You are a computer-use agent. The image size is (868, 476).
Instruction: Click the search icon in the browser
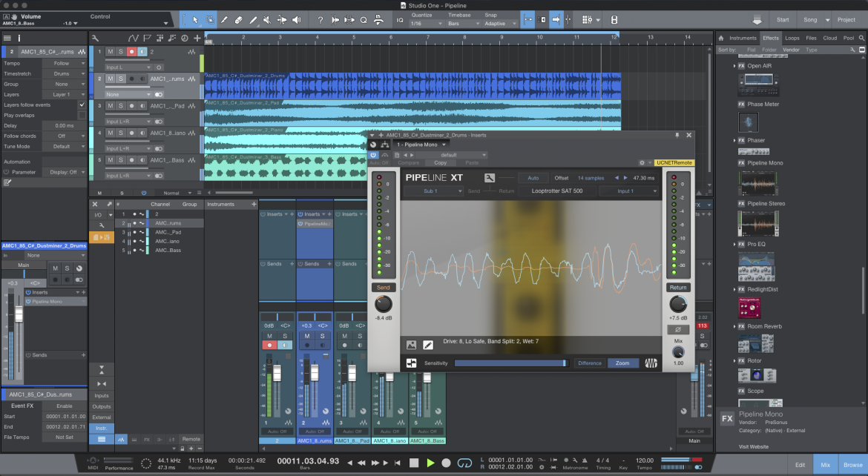click(x=861, y=39)
